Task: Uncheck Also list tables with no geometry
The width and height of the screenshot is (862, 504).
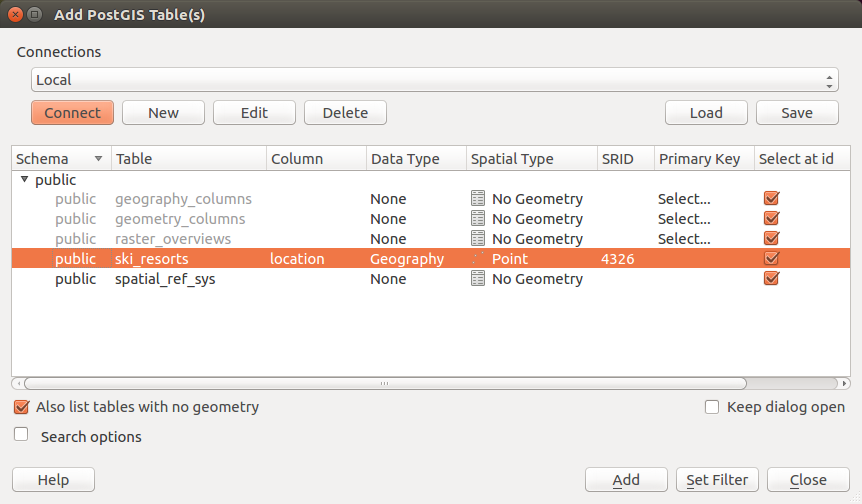Action: pos(22,407)
